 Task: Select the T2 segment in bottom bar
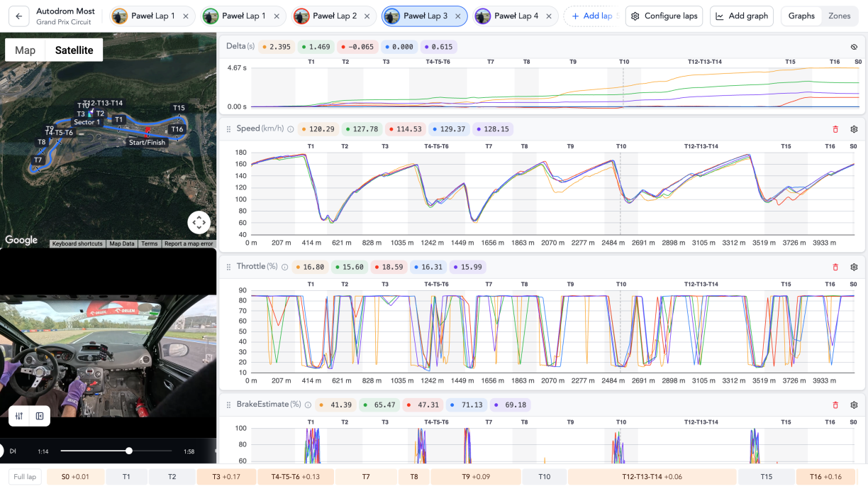(172, 477)
